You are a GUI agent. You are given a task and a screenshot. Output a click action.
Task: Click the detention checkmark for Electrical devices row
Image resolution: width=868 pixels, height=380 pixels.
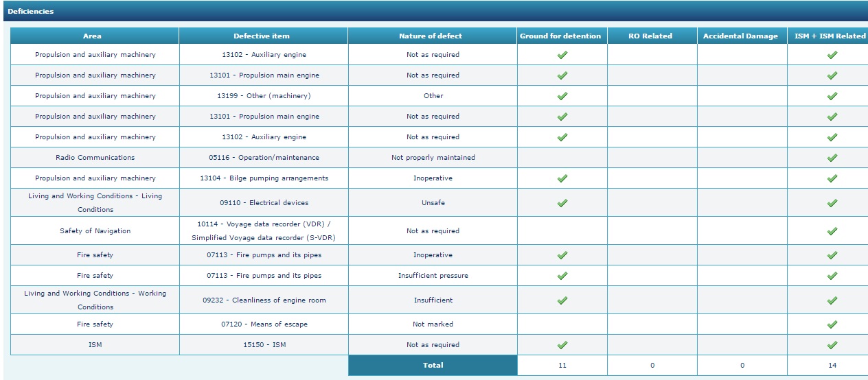point(562,203)
